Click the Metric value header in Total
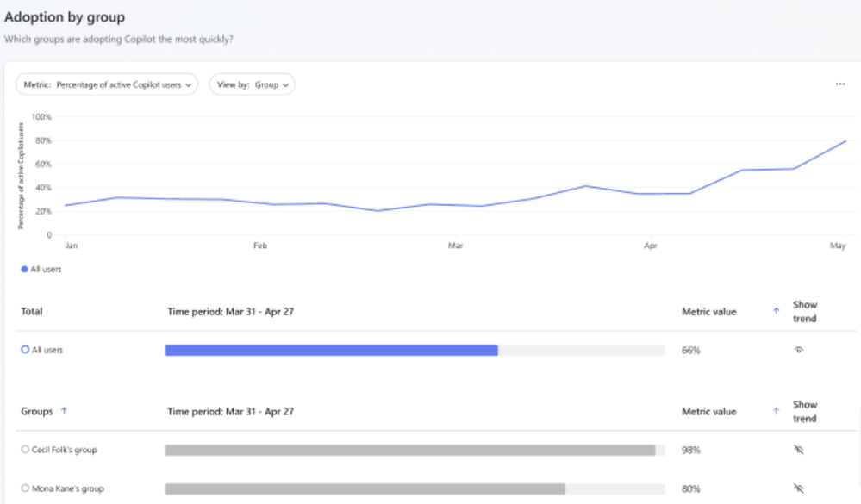 click(709, 312)
